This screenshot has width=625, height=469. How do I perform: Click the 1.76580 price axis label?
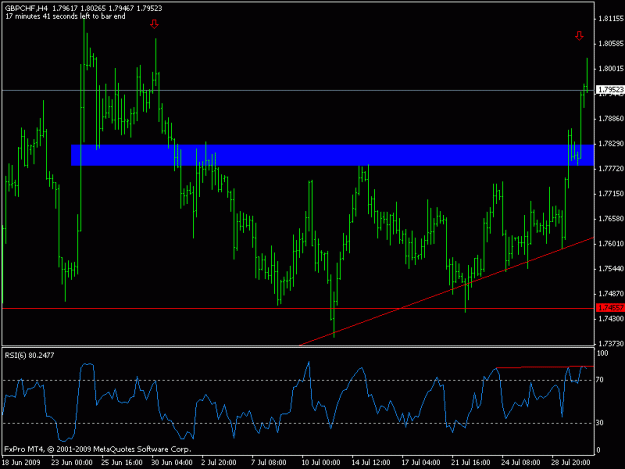(x=611, y=219)
